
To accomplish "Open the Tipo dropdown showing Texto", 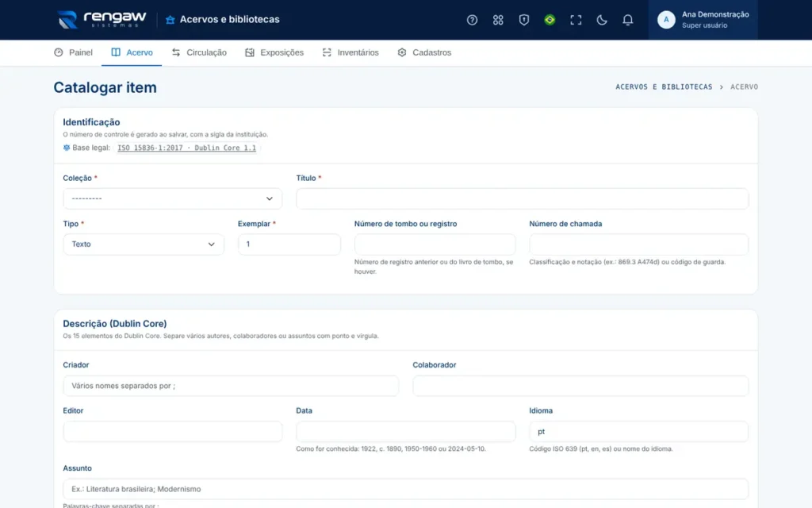I will 144,244.
